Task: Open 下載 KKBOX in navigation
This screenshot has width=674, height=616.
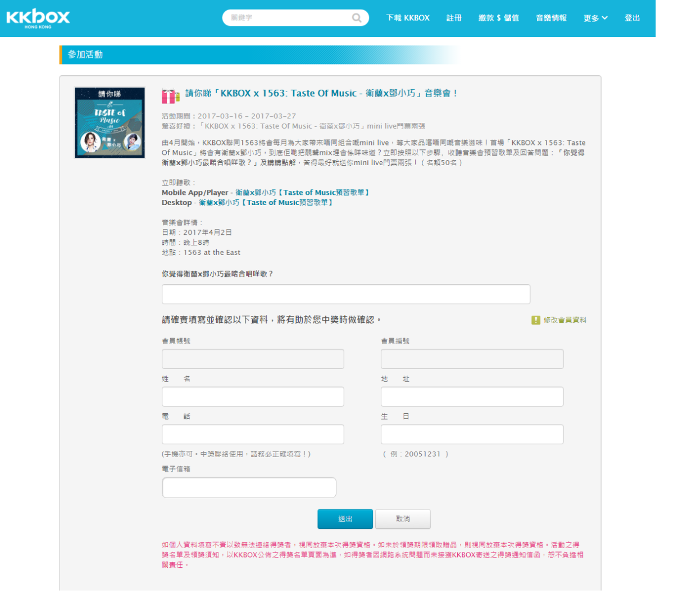Action: tap(408, 18)
